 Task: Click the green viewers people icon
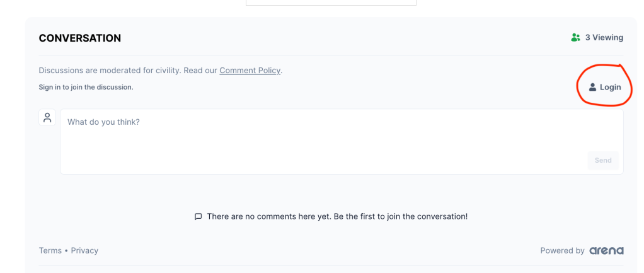click(x=575, y=38)
